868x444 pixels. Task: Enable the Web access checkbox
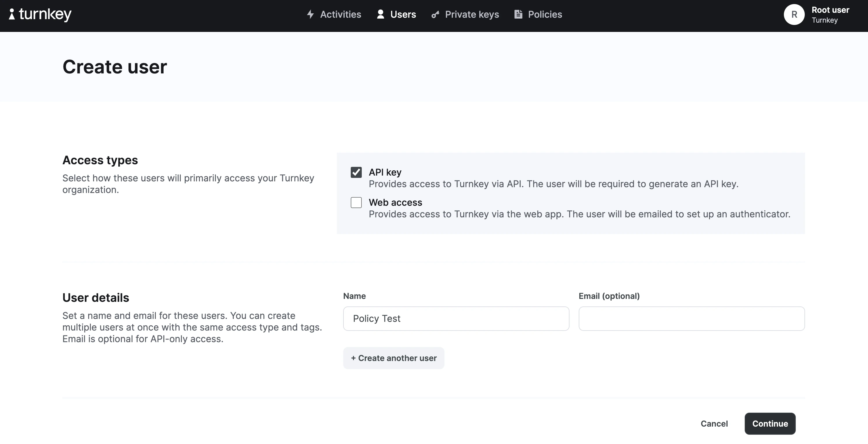(x=356, y=203)
